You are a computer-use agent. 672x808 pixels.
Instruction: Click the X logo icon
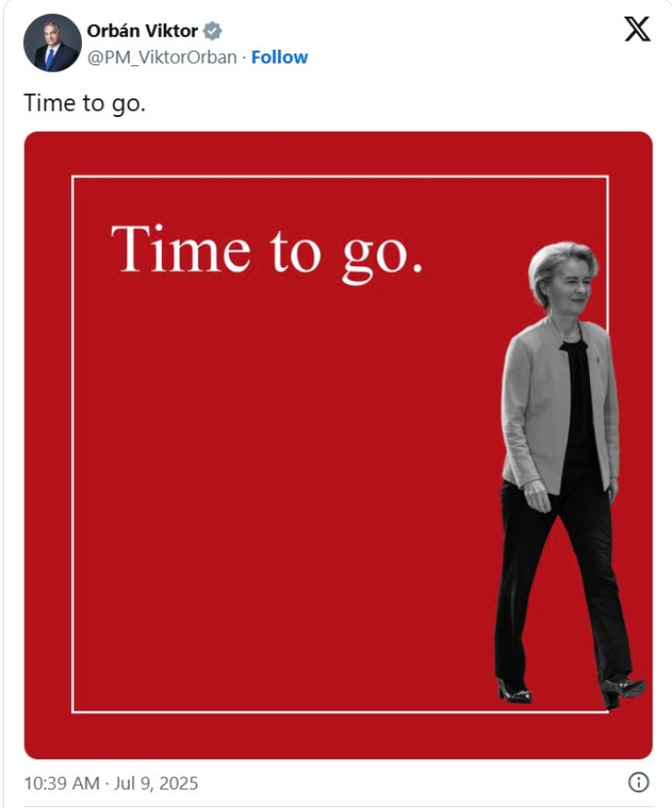[637, 29]
